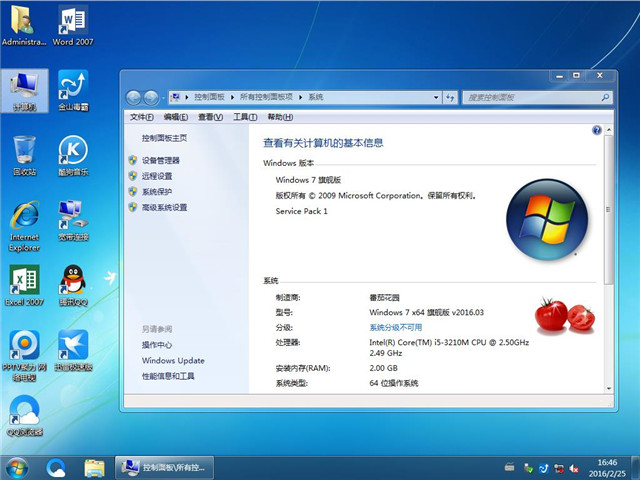640x480 pixels.
Task: Click 所有控制面板项 breadcrumb segment
Action: point(266,97)
